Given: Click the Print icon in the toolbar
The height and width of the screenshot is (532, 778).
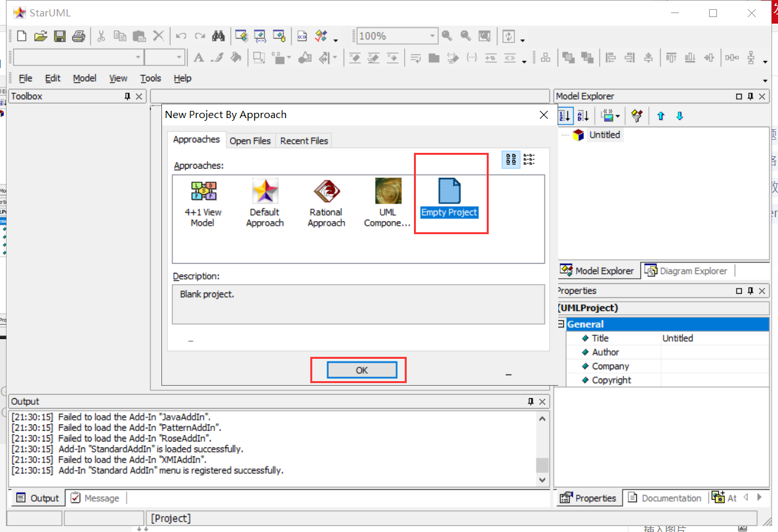Looking at the screenshot, I should tap(79, 36).
